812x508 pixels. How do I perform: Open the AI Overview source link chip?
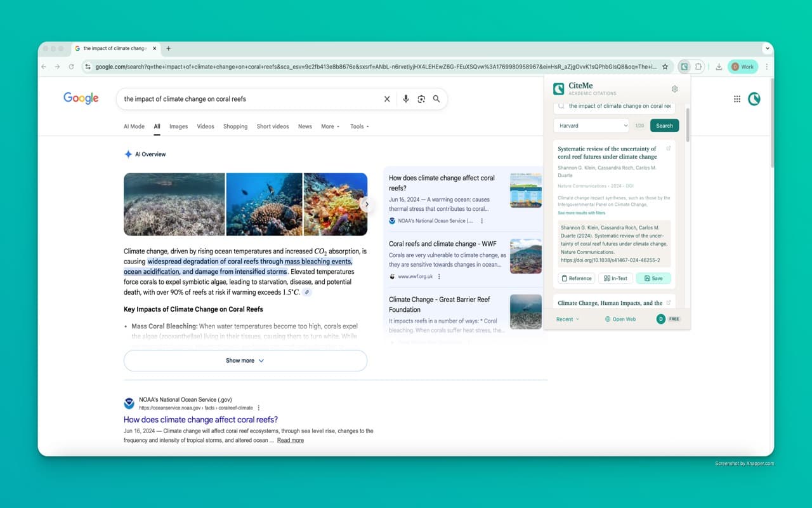tap(307, 293)
